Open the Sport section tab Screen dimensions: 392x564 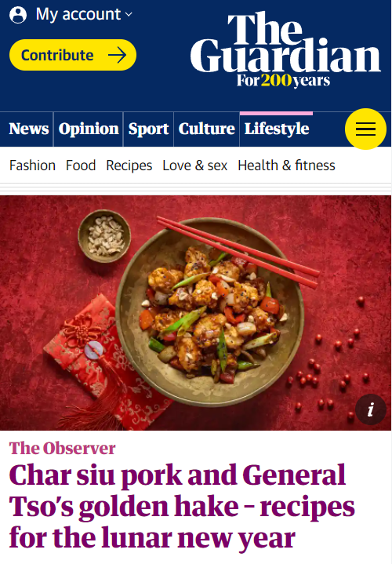coord(148,129)
